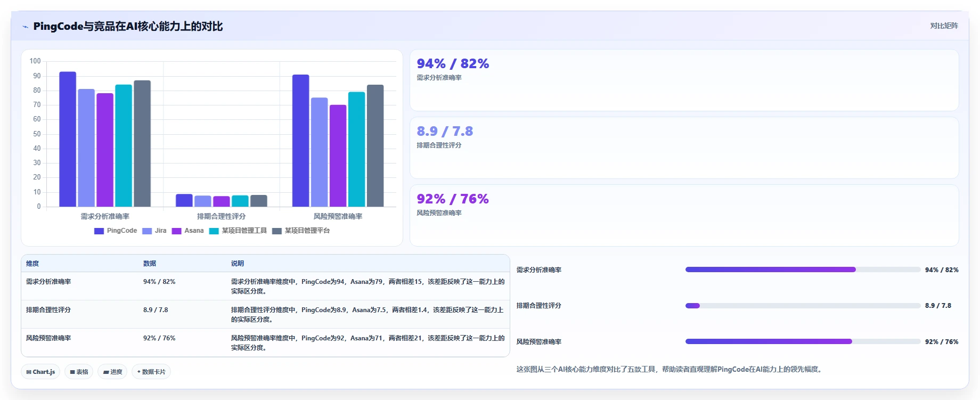Click the 排期合理性评分 x-axis label

tap(222, 216)
